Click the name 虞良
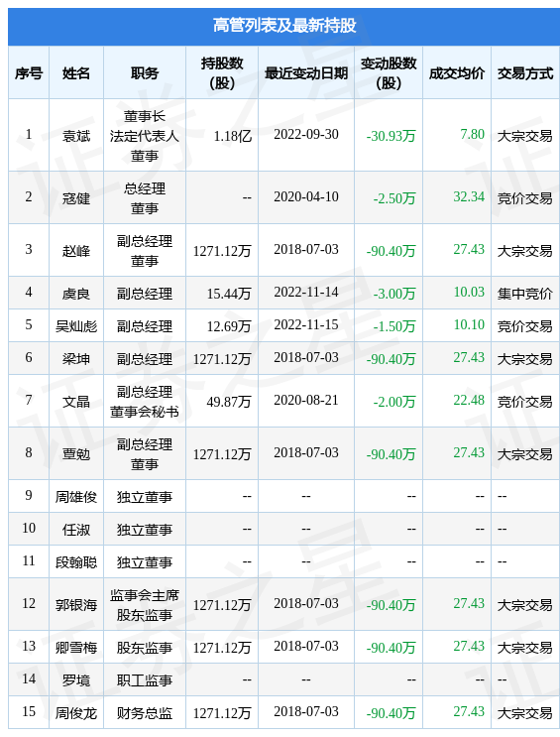 [x=76, y=294]
